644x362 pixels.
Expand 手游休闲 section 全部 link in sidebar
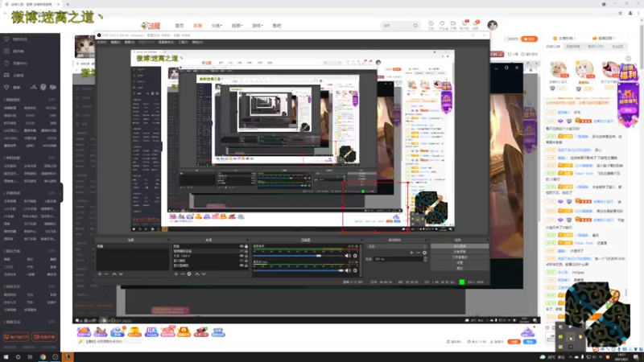52,193
